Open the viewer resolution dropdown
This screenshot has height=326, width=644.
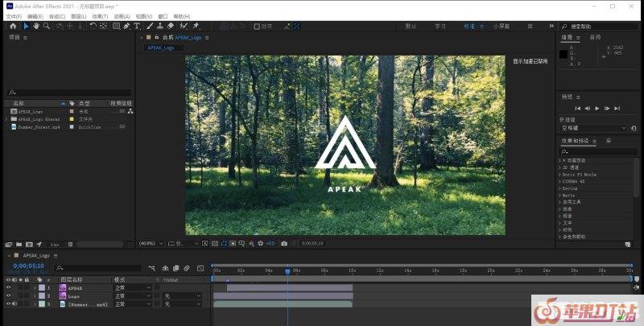click(183, 243)
